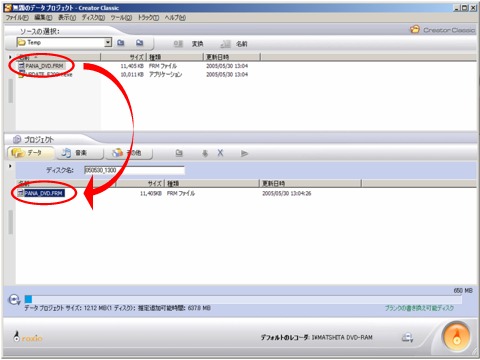Click the disc size selector icon left of bar
The width and height of the screenshot is (480, 360).
click(x=14, y=300)
